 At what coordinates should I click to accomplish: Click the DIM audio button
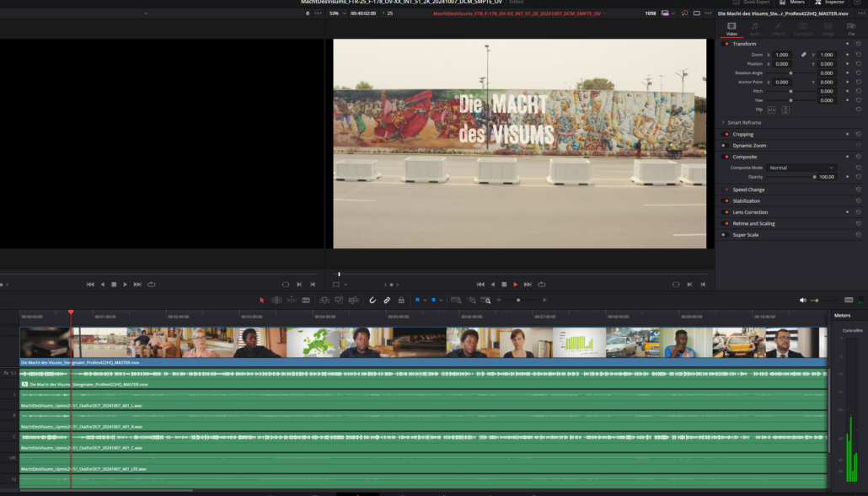point(849,301)
